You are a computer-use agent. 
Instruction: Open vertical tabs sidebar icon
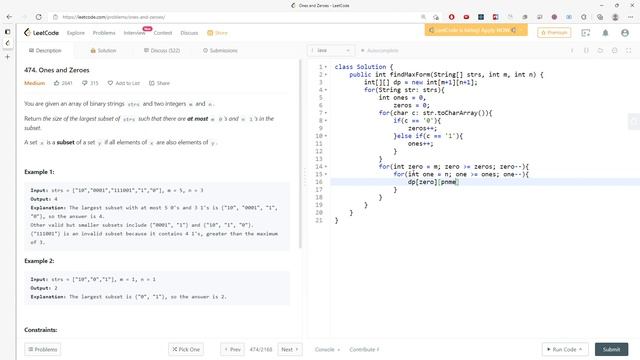[7, 31]
